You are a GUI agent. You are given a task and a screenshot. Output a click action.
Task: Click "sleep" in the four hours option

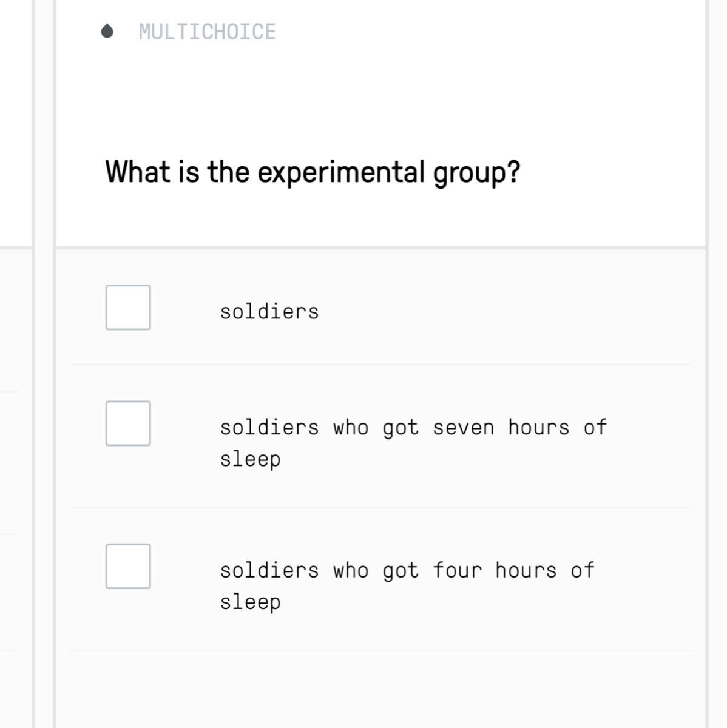(x=250, y=602)
